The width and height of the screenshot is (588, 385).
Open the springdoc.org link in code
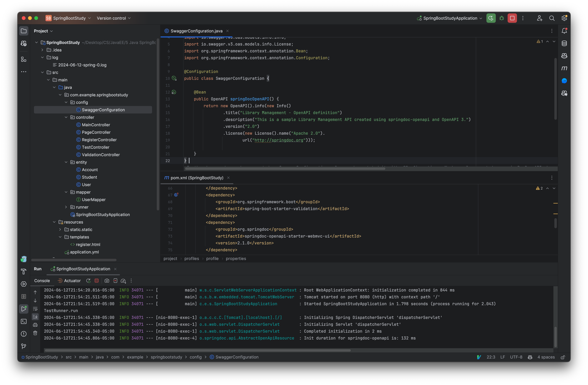click(x=279, y=140)
